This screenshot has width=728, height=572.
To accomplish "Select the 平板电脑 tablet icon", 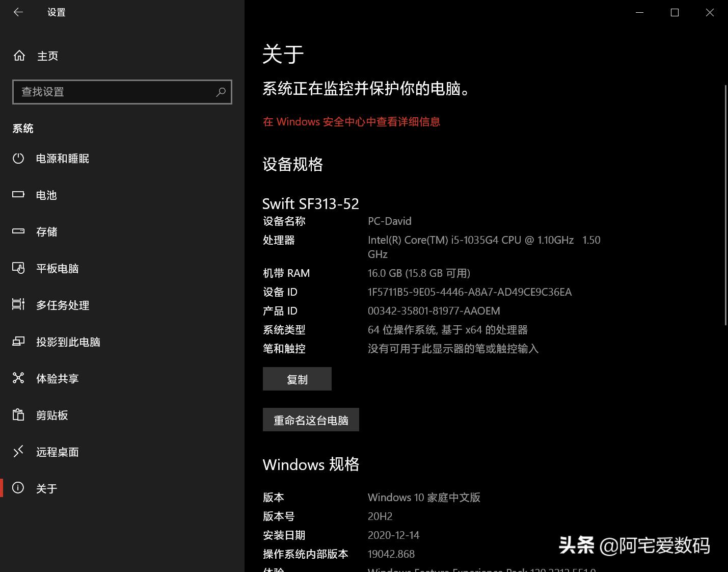I will pos(18,268).
